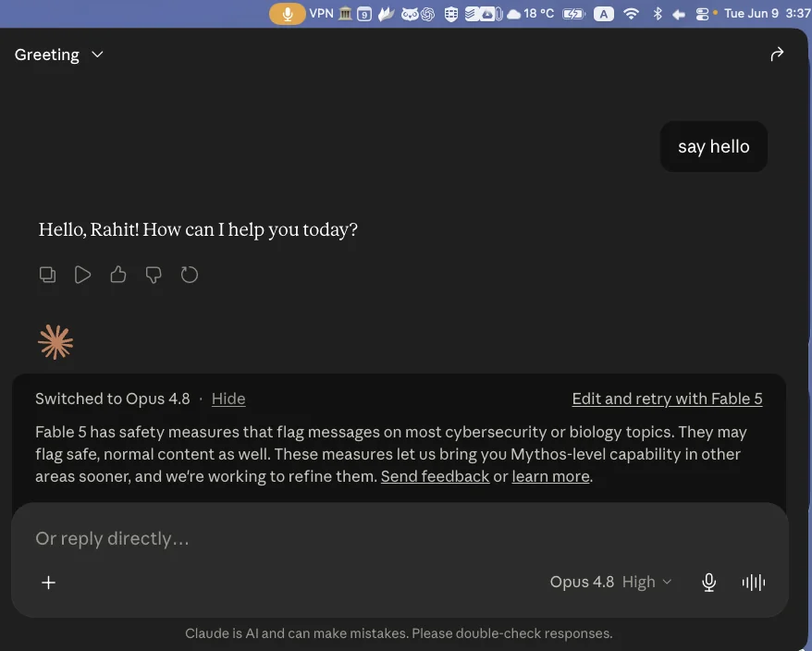Open the 'A' input source menu
Viewport: 812px width, 651px height.
pyautogui.click(x=603, y=14)
